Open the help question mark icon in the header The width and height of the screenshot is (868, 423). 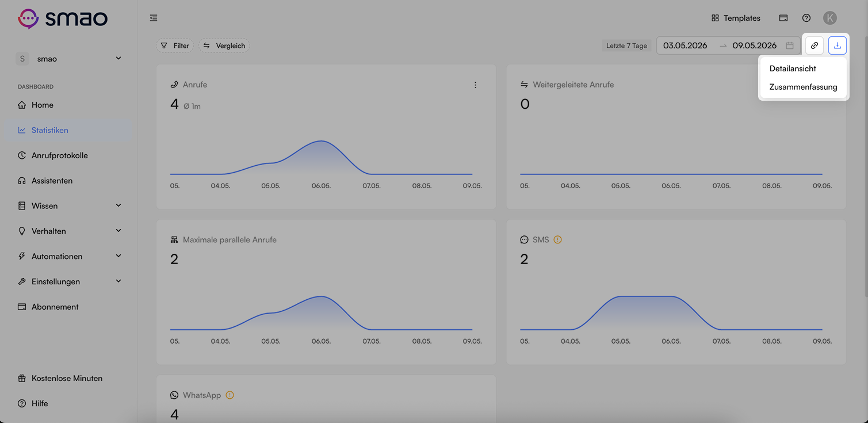click(x=806, y=18)
